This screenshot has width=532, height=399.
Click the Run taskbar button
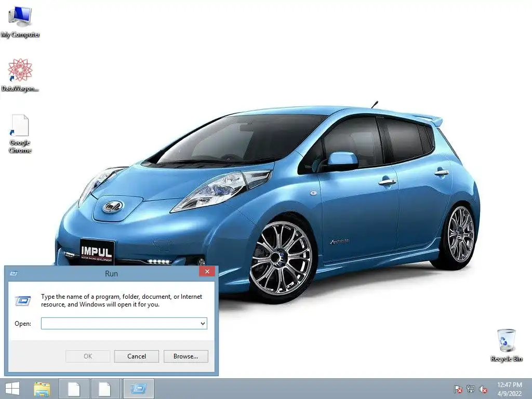click(x=138, y=389)
